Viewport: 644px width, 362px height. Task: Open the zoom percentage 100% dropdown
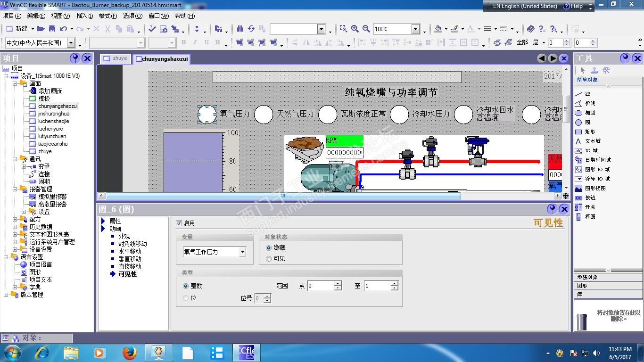(x=415, y=29)
